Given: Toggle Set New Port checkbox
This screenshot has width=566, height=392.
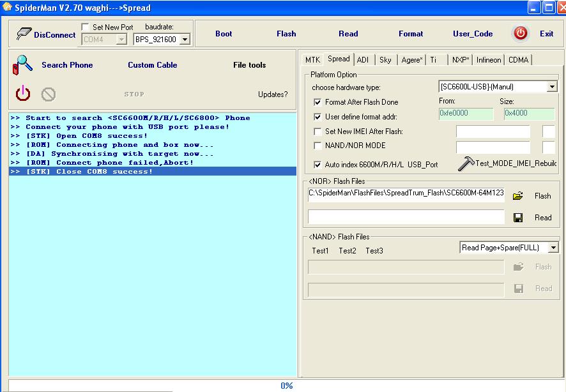Looking at the screenshot, I should click(x=85, y=27).
